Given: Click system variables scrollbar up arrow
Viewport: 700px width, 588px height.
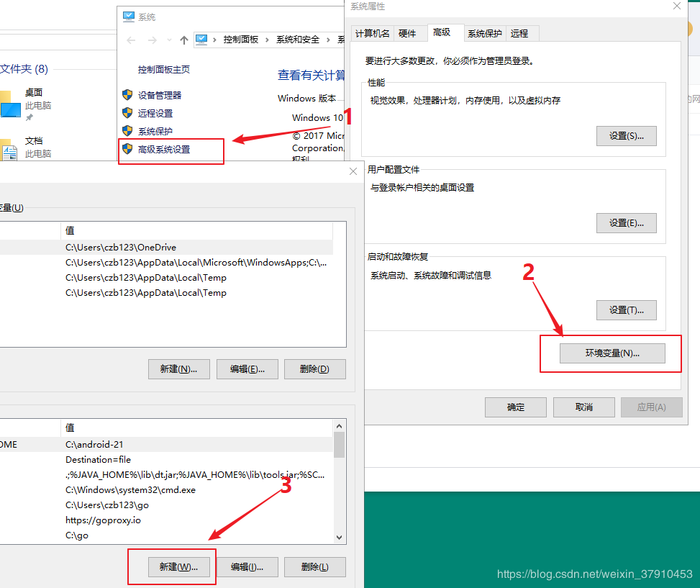Looking at the screenshot, I should [x=340, y=426].
